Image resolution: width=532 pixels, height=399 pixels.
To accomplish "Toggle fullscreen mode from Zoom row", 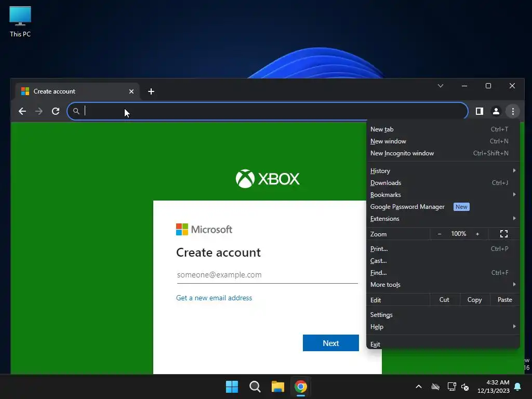I will tap(504, 234).
